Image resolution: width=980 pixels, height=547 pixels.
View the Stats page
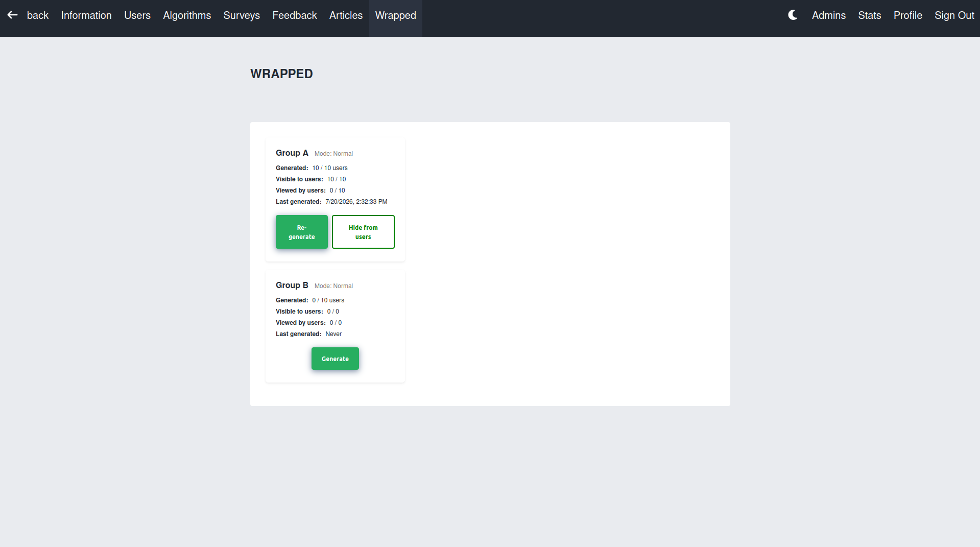[870, 15]
